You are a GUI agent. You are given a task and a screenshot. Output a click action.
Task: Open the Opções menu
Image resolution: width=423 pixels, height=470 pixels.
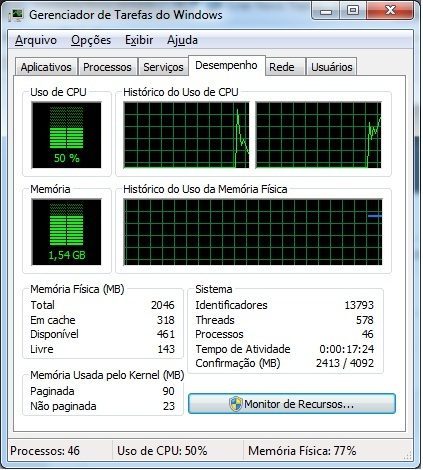pos(91,40)
